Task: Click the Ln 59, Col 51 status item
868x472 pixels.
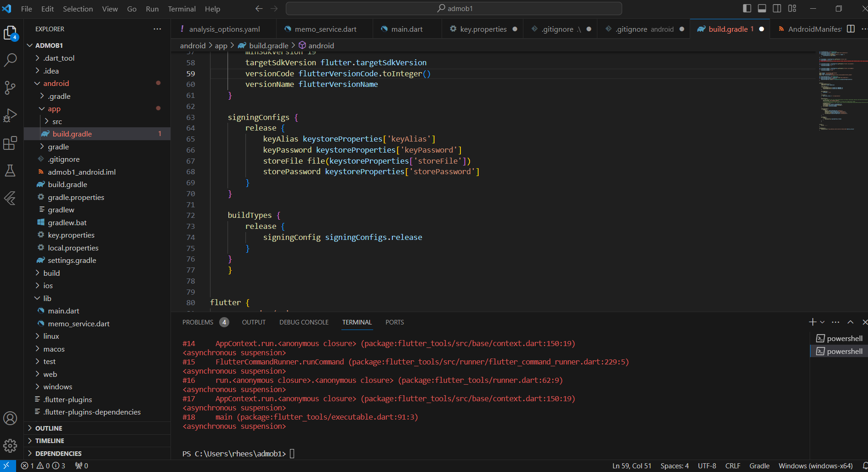Action: click(x=632, y=466)
